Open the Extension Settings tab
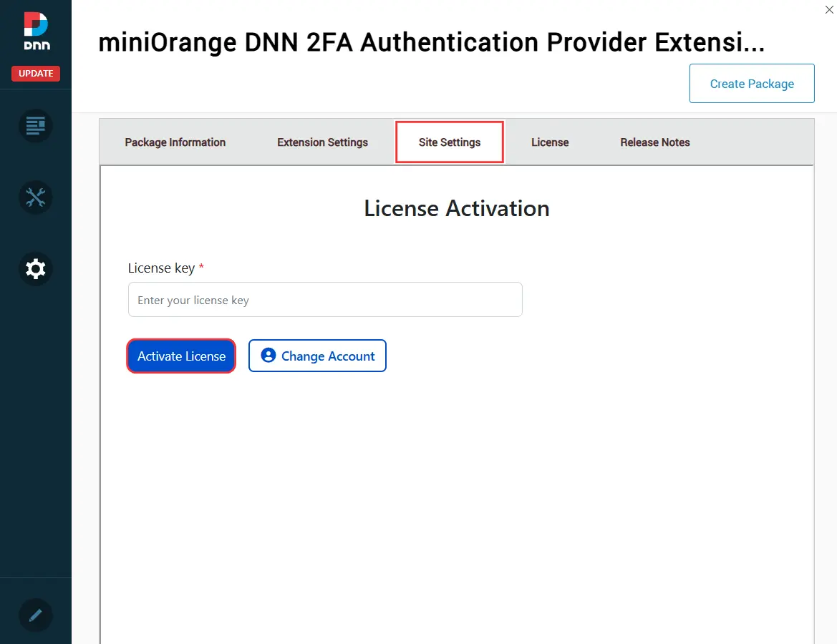This screenshot has height=644, width=837. click(322, 142)
